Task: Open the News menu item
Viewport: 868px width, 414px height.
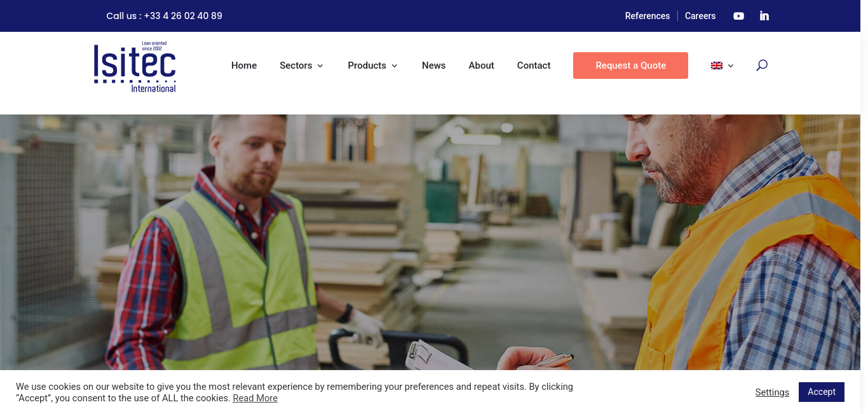Action: pos(434,66)
